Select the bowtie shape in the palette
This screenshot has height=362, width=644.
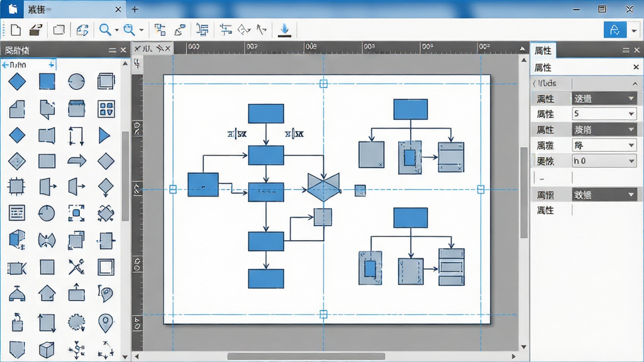(47, 241)
